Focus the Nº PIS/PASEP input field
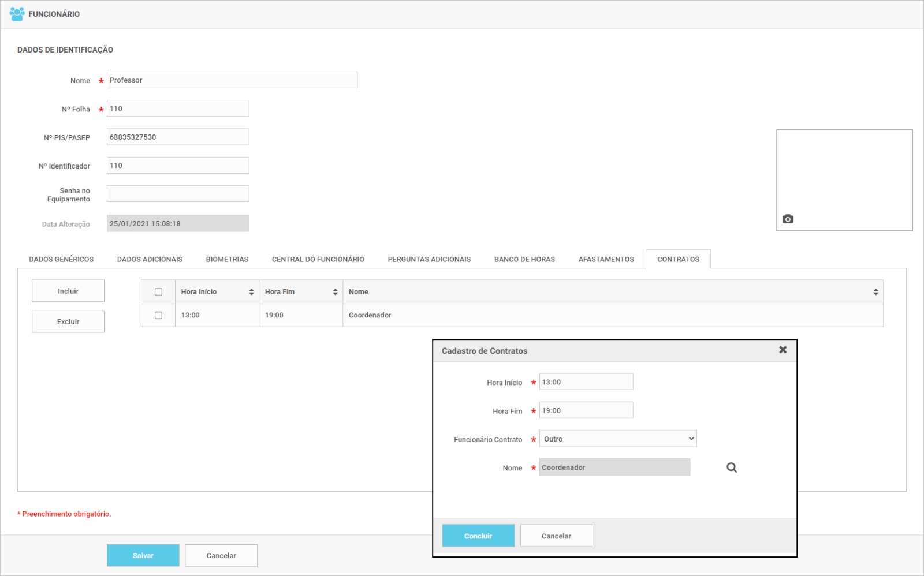This screenshot has height=576, width=924. coord(178,137)
